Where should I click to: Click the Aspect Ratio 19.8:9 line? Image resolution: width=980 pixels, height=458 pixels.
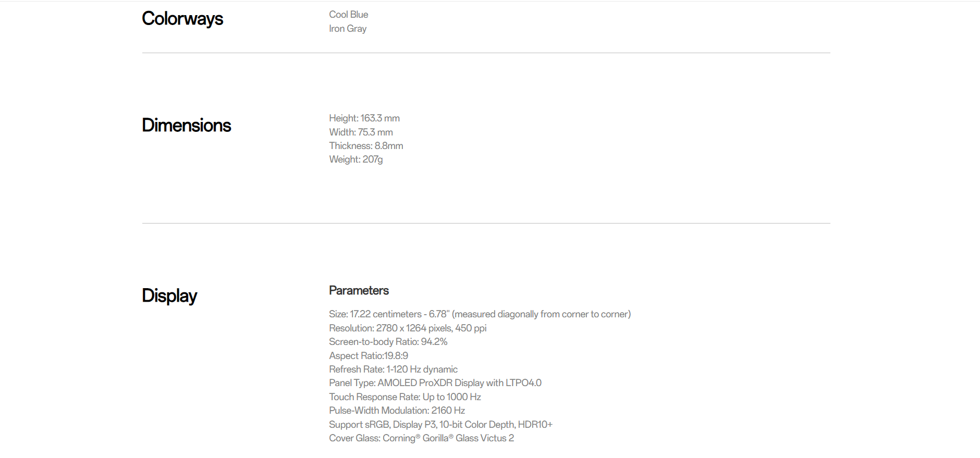coord(369,356)
